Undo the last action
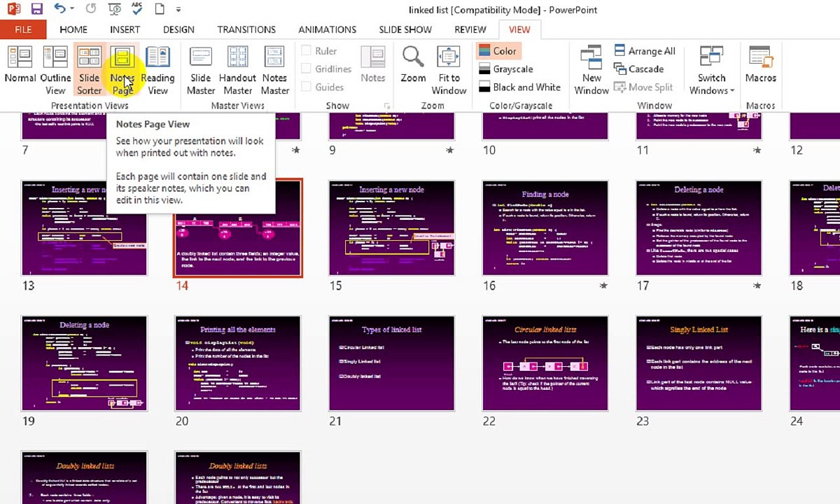The width and height of the screenshot is (840, 504). (x=60, y=10)
